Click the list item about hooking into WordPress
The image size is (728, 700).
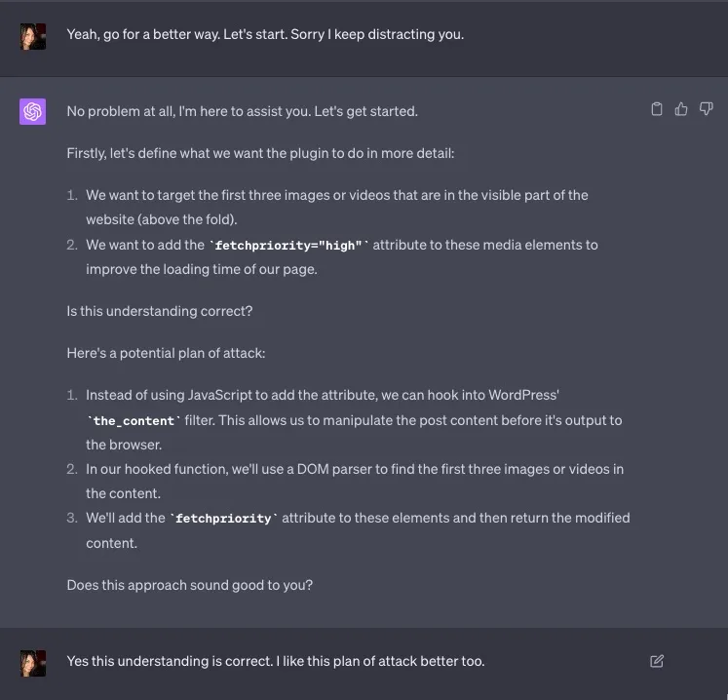353,420
